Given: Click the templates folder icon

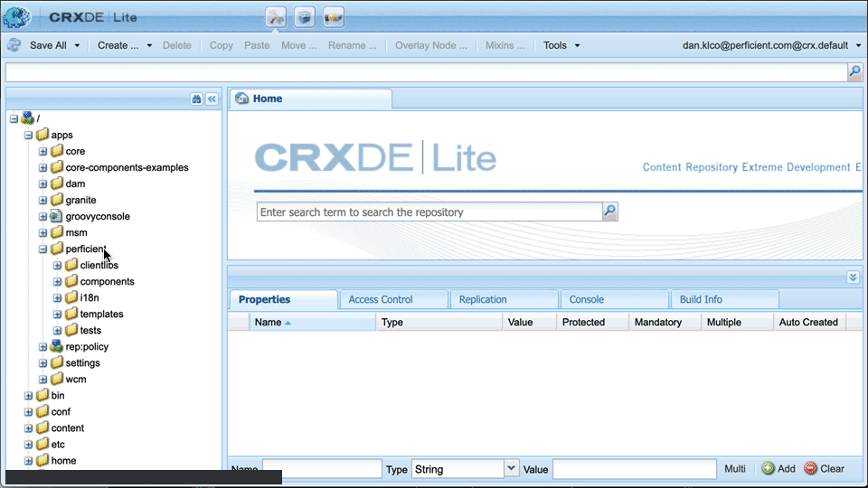Looking at the screenshot, I should point(71,314).
